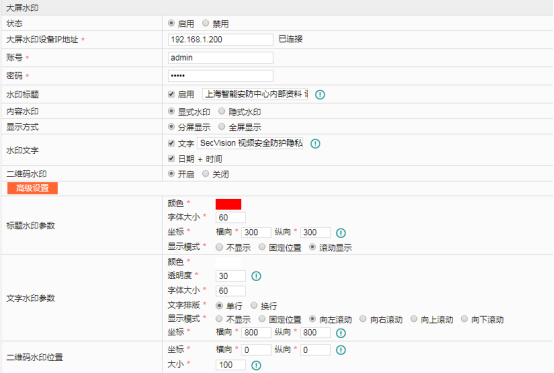This screenshot has width=554, height=373.
Task: Choose 隐式水印 radio option
Action: 222,111
